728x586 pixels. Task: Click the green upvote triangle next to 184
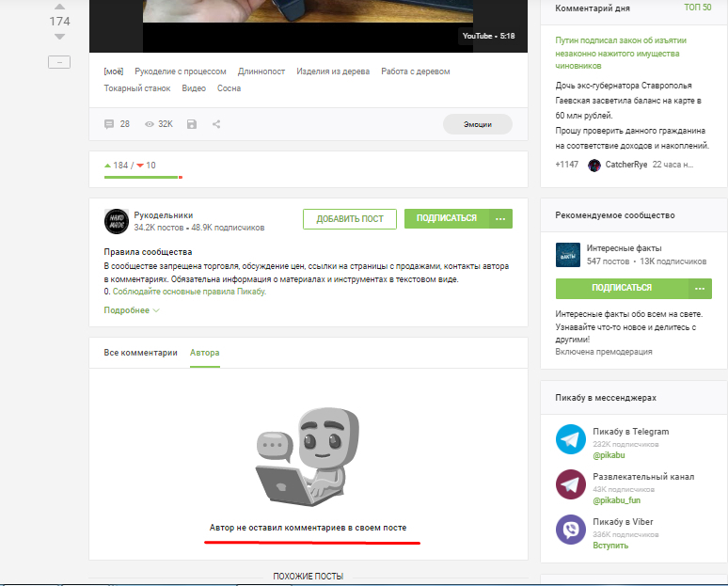(108, 166)
